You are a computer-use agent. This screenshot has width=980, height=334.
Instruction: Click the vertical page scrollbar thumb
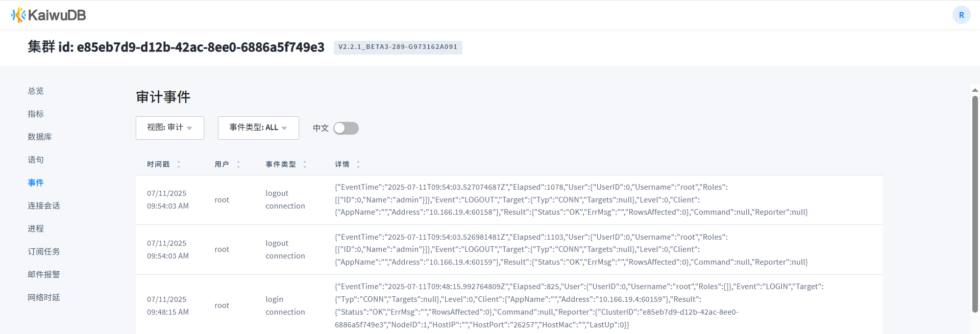[975, 204]
